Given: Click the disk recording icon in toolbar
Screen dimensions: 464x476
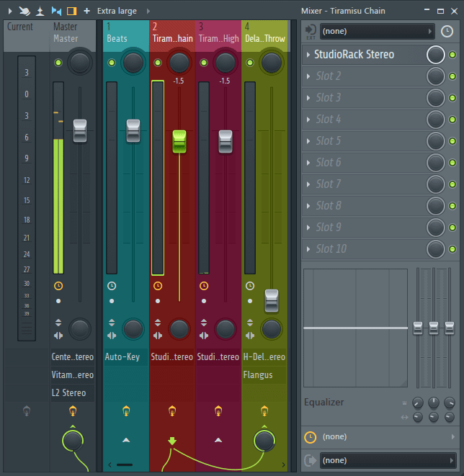Looking at the screenshot, I should click(x=40, y=12).
